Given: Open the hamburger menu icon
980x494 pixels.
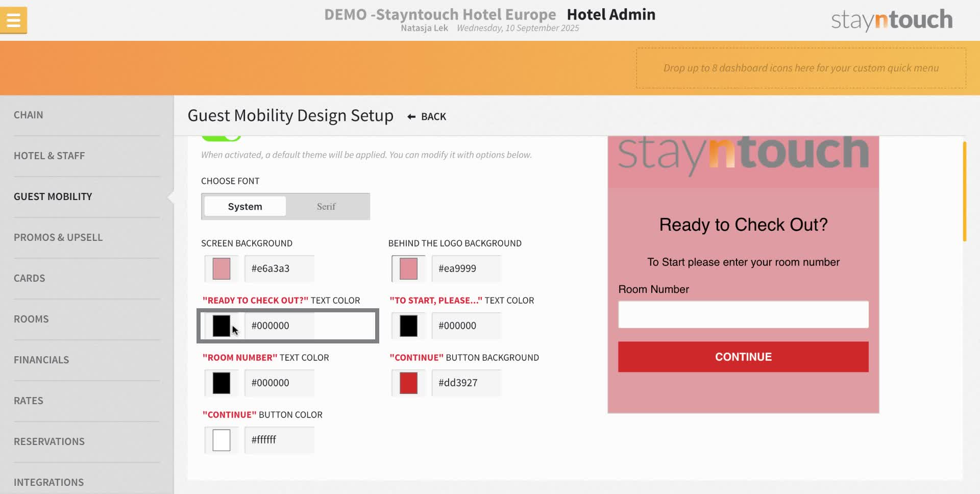Looking at the screenshot, I should [14, 20].
